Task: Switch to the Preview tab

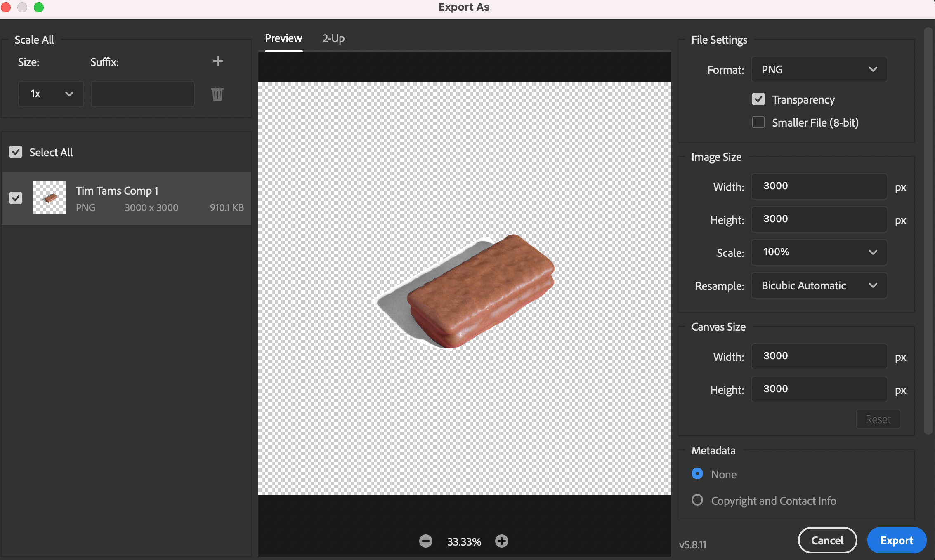Action: point(283,38)
